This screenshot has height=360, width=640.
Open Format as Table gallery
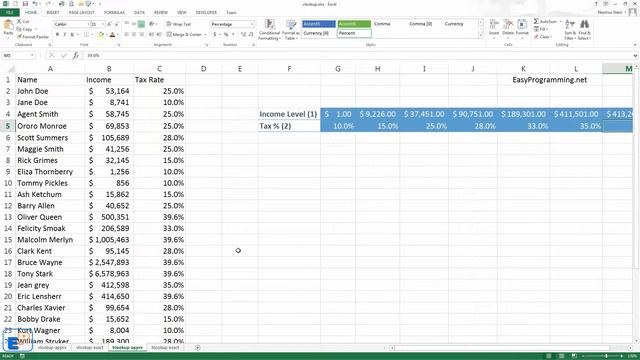click(291, 29)
